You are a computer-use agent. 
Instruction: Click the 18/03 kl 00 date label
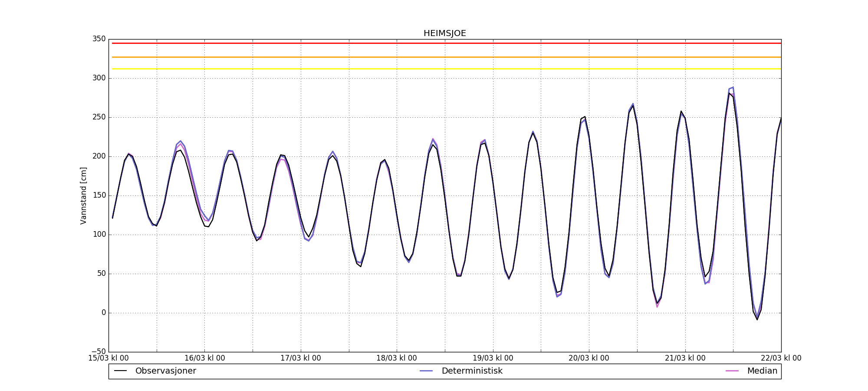point(397,358)
